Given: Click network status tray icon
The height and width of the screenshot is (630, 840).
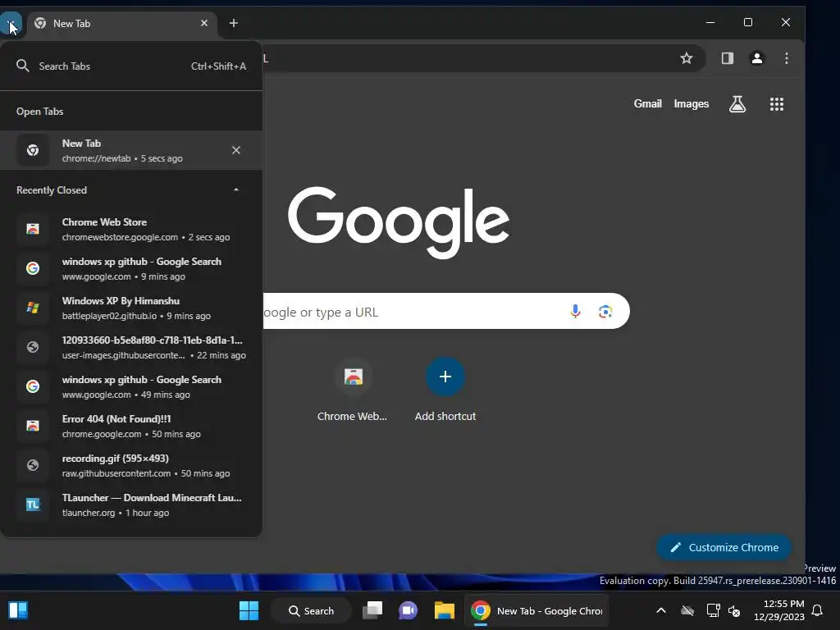Looking at the screenshot, I should [713, 610].
